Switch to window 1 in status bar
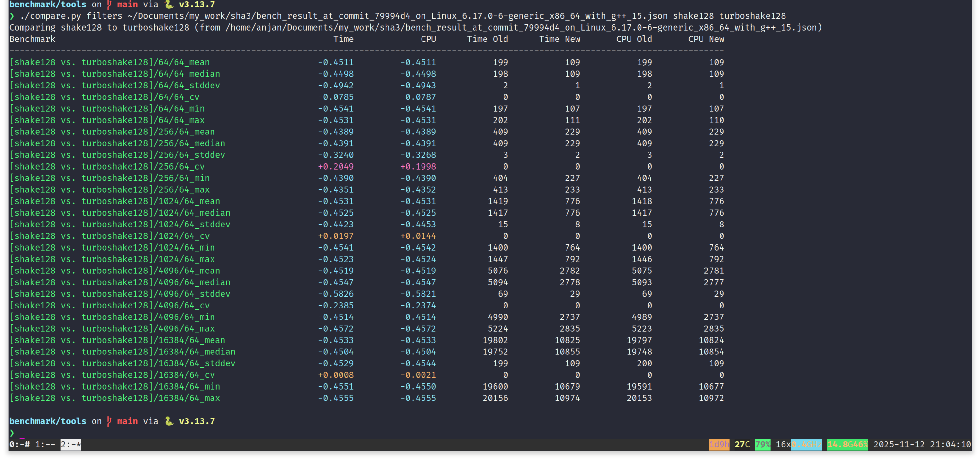Screen dimensions: 980x460 click(x=45, y=445)
